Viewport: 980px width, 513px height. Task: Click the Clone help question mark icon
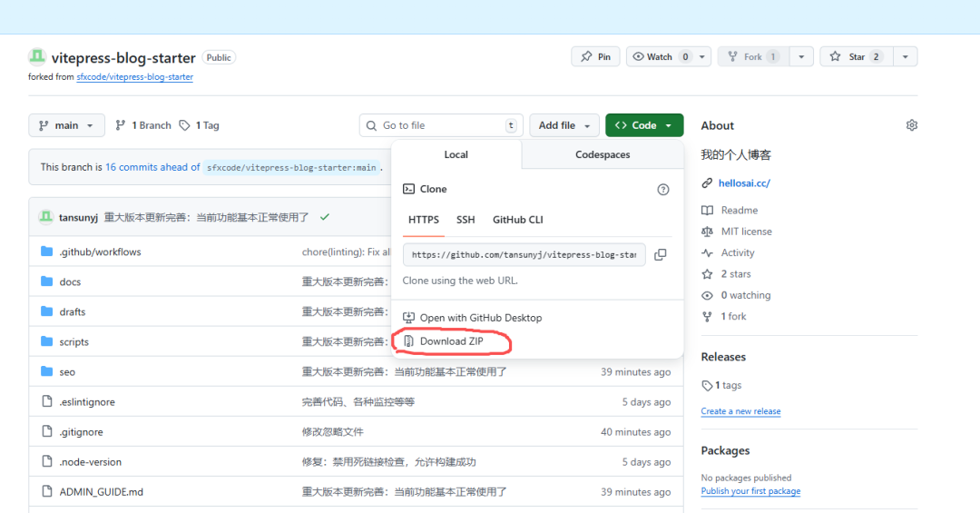coord(662,189)
